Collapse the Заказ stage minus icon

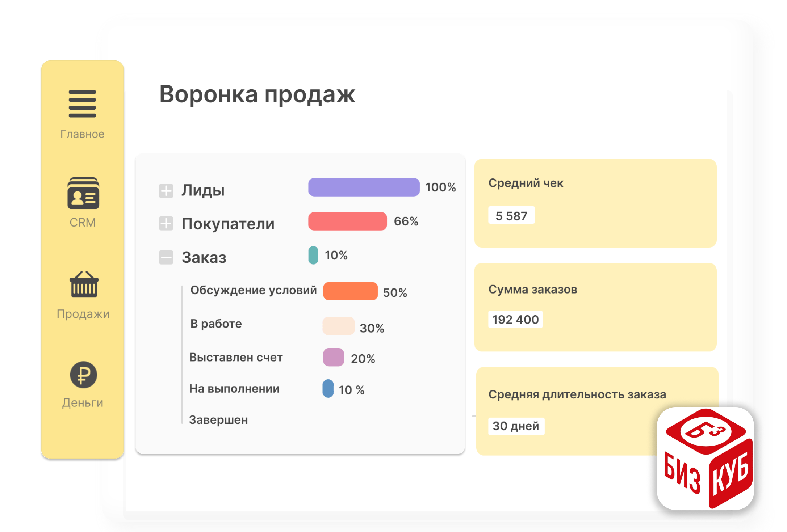coord(166,257)
